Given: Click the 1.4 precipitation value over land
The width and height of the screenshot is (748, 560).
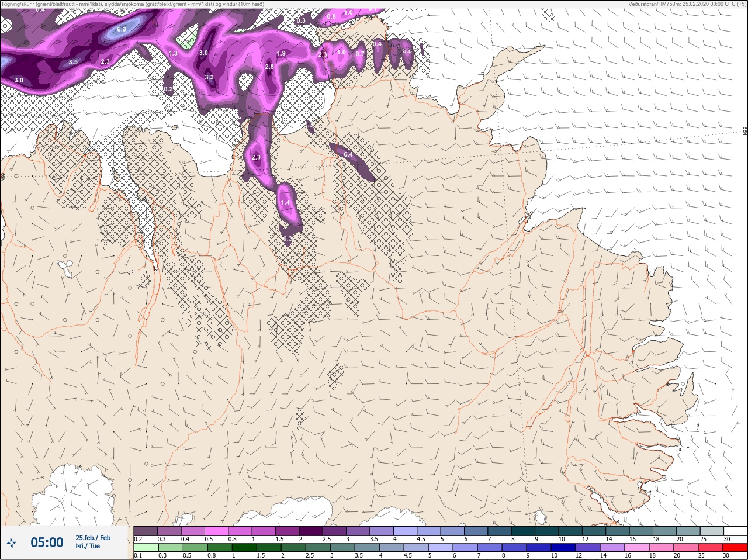Looking at the screenshot, I should pos(285,203).
